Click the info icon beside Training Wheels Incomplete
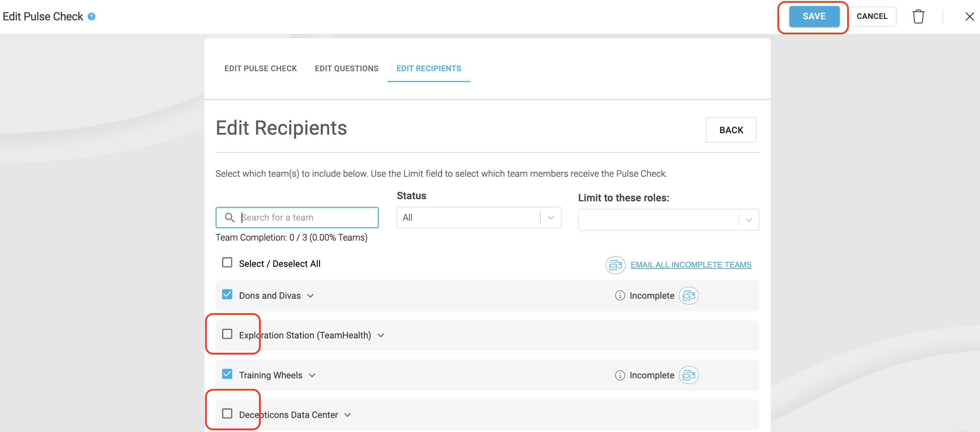This screenshot has height=432, width=980. tap(620, 375)
